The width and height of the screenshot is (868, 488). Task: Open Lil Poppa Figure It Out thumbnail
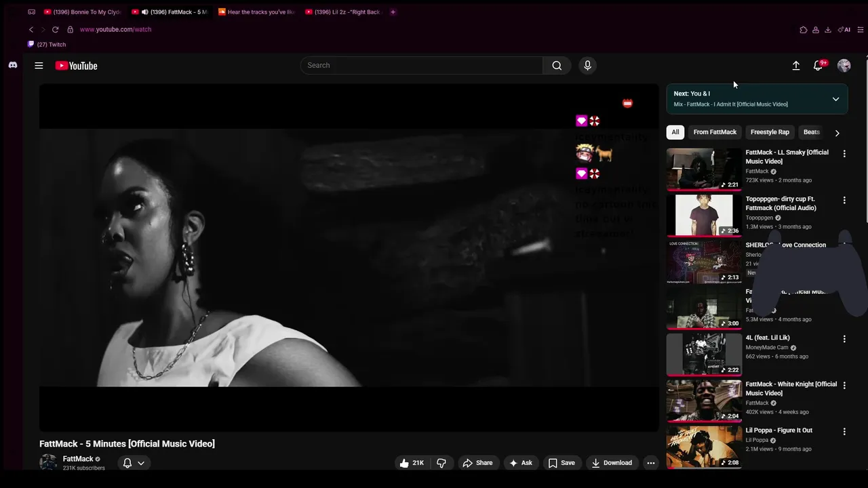[x=704, y=447]
